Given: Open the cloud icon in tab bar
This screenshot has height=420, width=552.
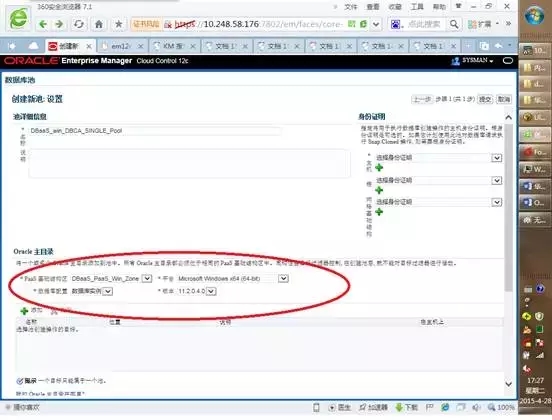Looking at the screenshot, I should pyautogui.click(x=33, y=46).
